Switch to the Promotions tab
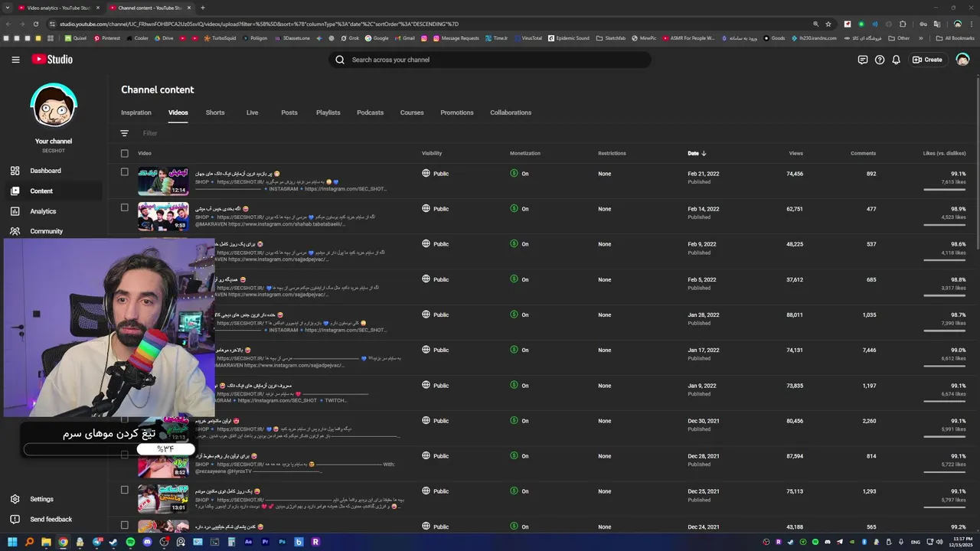 (457, 112)
